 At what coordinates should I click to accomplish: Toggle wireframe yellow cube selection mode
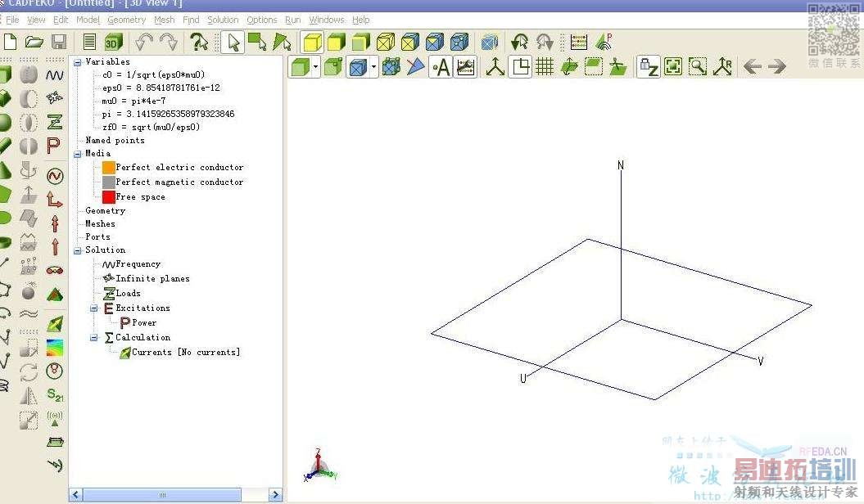386,42
